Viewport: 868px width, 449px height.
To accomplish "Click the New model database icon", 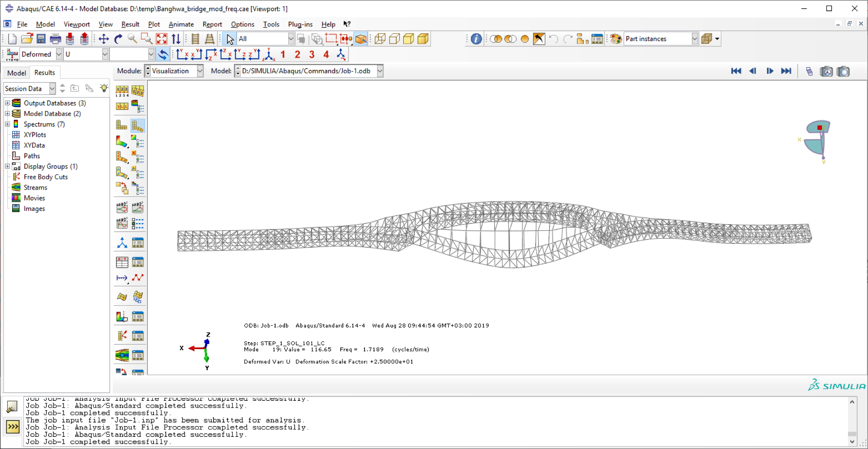I will (12, 39).
